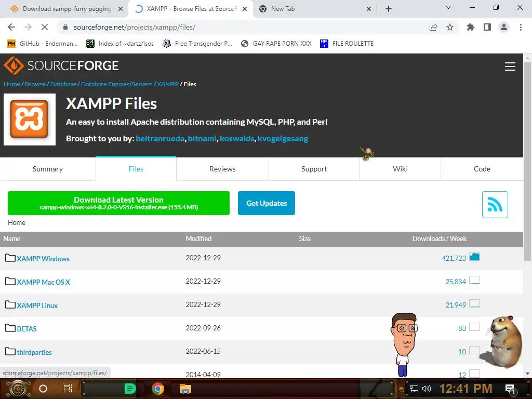Switch to the Support tab
This screenshot has height=399, width=532.
click(x=314, y=169)
